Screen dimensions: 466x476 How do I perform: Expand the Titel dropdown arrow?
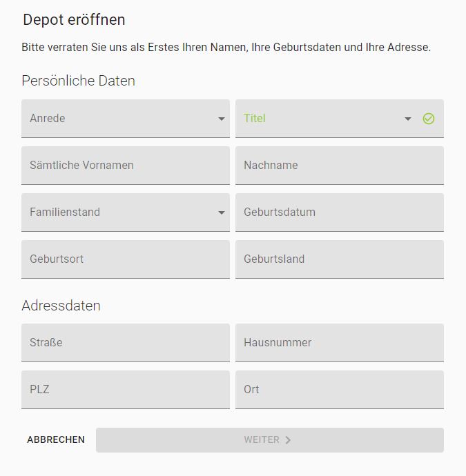408,119
